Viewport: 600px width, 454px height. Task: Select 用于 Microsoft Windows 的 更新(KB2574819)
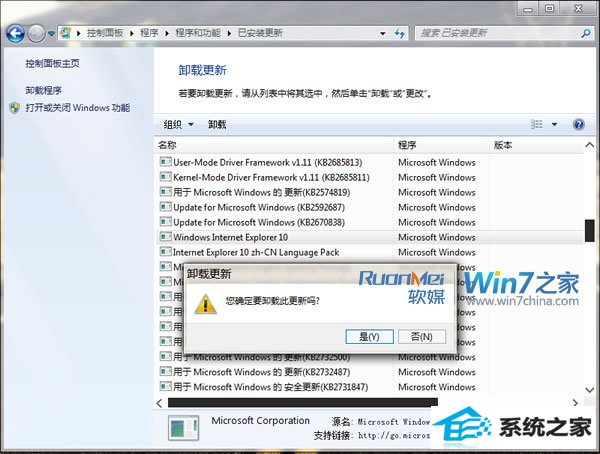(x=261, y=192)
